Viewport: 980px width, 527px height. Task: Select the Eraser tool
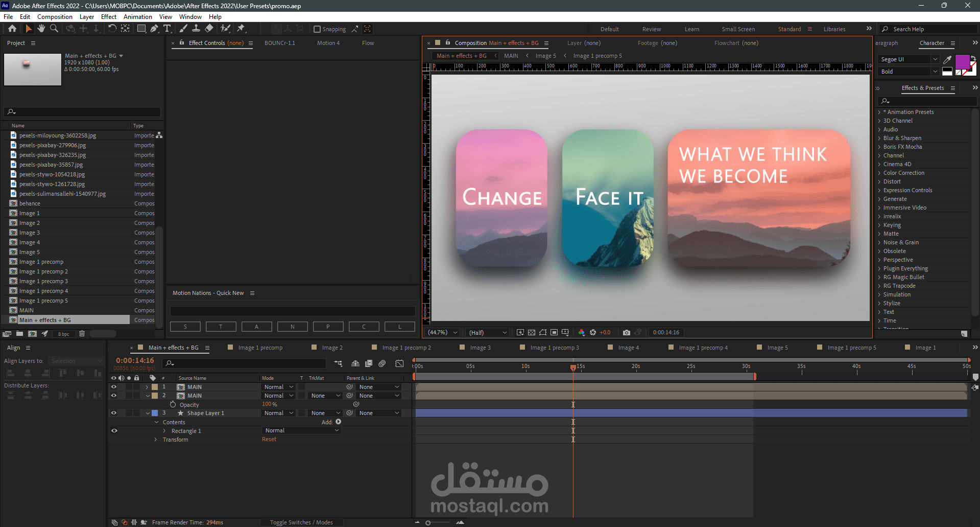(209, 29)
